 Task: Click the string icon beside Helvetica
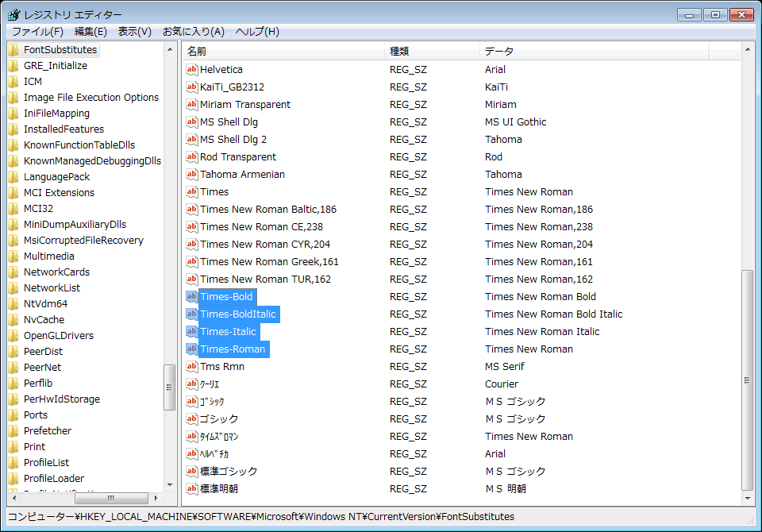click(x=192, y=70)
